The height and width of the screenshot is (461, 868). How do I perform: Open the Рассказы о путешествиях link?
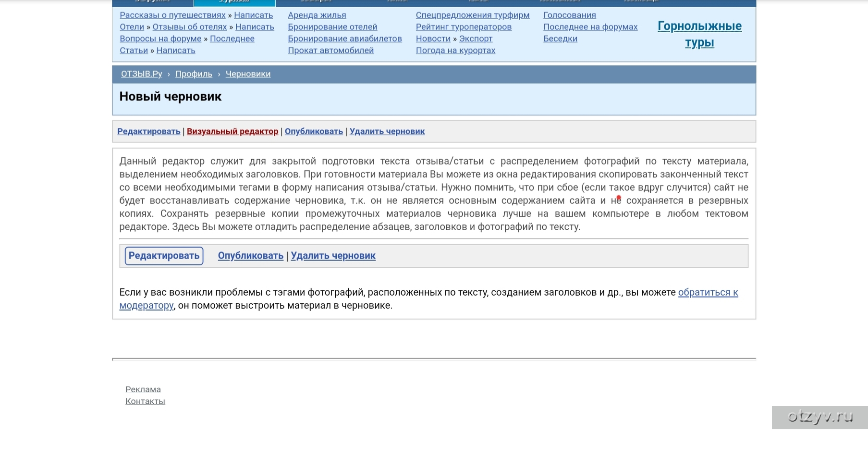pyautogui.click(x=172, y=15)
